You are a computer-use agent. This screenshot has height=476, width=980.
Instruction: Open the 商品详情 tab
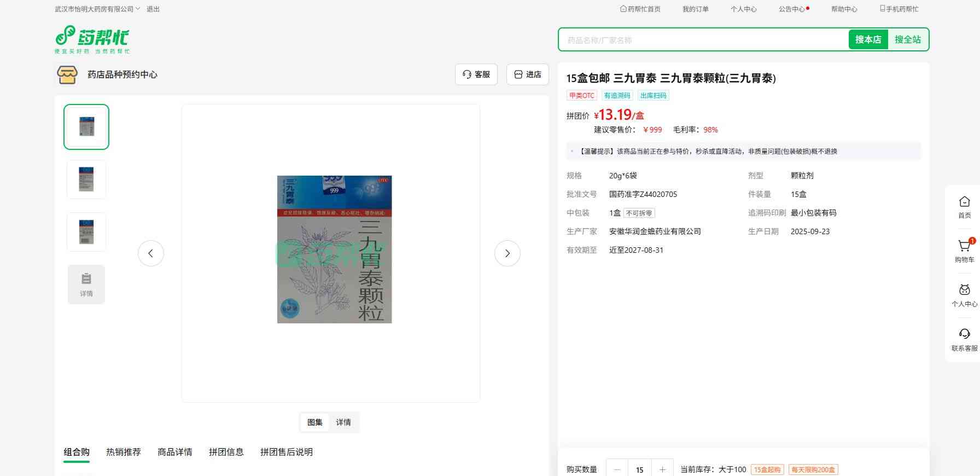pyautogui.click(x=175, y=452)
